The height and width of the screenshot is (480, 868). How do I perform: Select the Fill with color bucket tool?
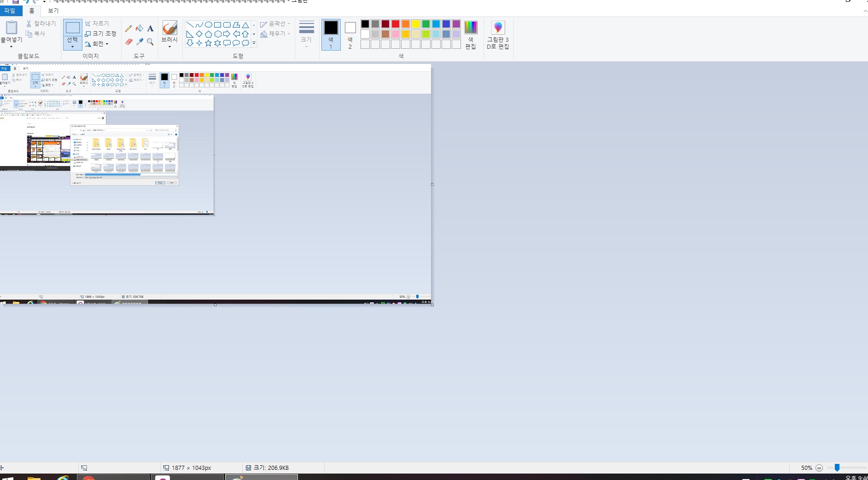click(140, 29)
